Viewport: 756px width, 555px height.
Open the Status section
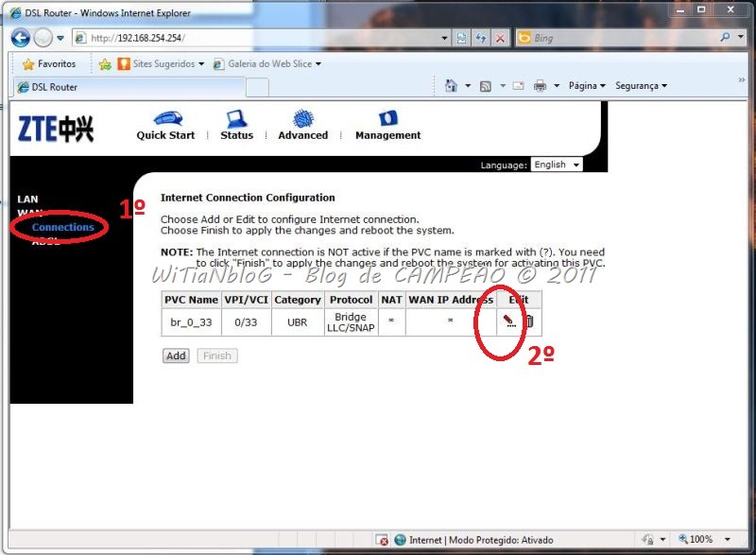tap(237, 126)
